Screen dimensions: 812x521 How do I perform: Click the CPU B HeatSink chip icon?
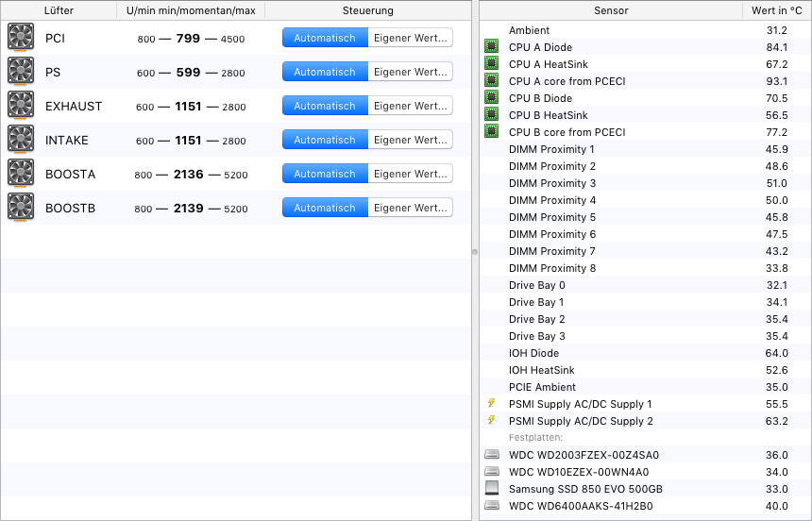coord(491,114)
